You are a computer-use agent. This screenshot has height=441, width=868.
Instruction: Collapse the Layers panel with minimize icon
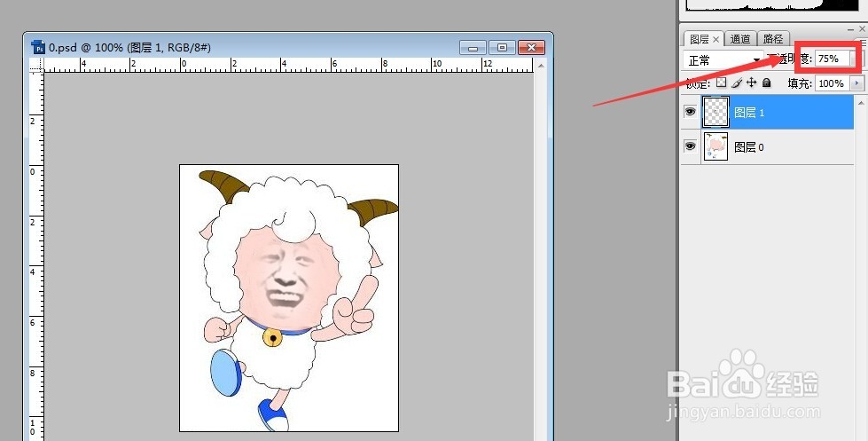[x=851, y=28]
